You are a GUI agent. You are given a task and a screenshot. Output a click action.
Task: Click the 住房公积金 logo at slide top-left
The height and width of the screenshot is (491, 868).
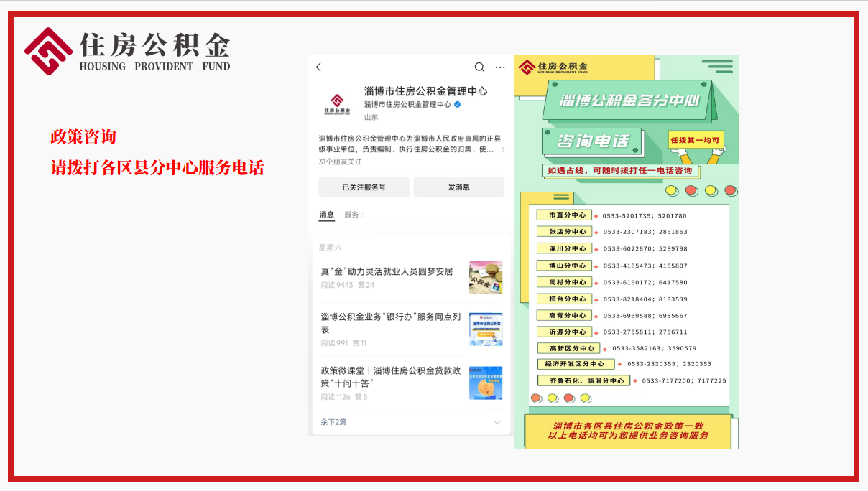127,51
